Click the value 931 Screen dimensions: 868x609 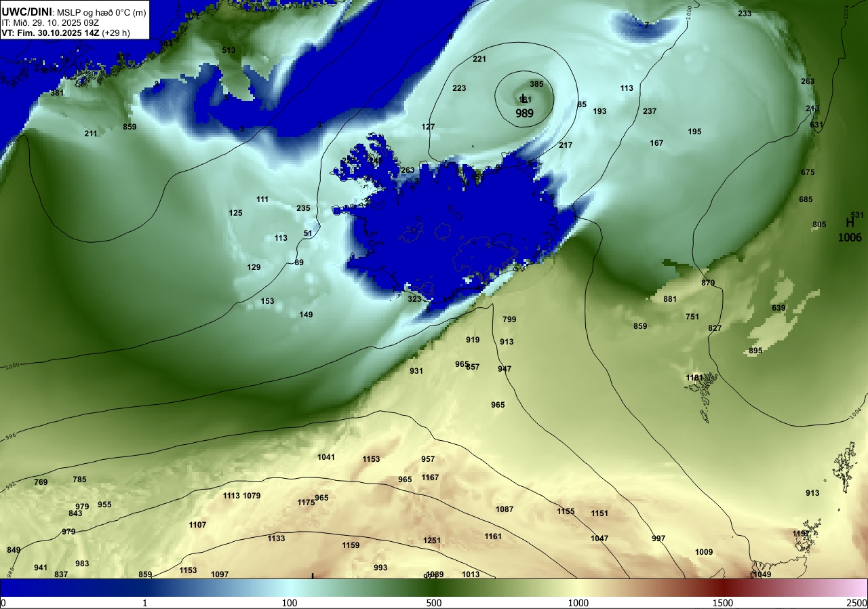pyautogui.click(x=416, y=371)
